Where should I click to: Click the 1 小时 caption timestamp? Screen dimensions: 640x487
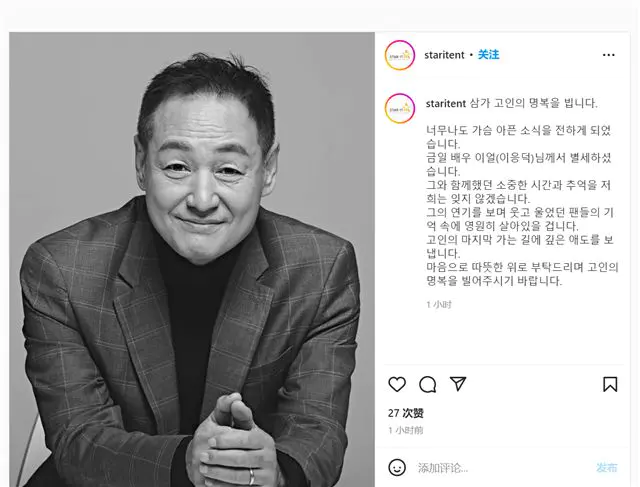[439, 305]
